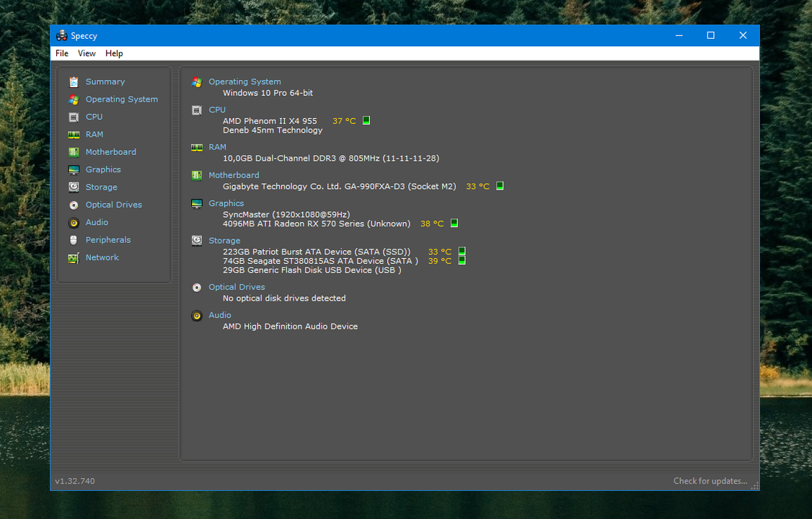812x519 pixels.
Task: Click the Operating System icon in main panel
Action: pos(197,81)
